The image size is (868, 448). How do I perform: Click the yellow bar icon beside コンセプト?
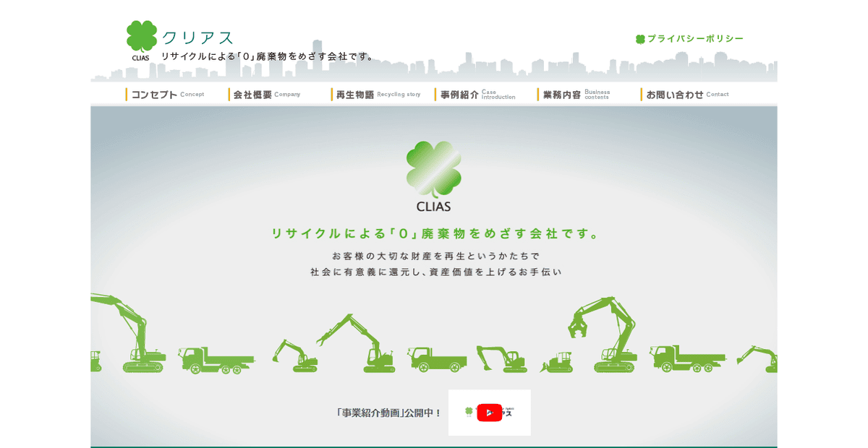pyautogui.click(x=127, y=92)
